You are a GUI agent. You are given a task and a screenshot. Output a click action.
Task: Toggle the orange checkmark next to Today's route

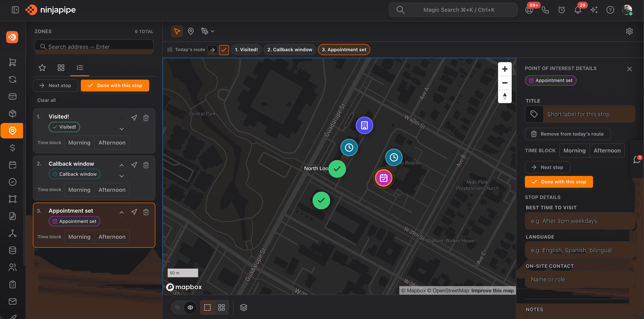point(224,50)
